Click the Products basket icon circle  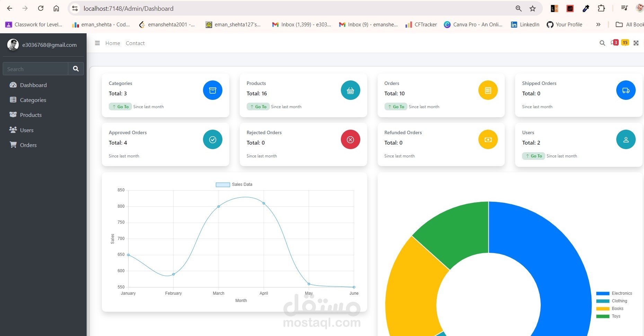tap(351, 90)
